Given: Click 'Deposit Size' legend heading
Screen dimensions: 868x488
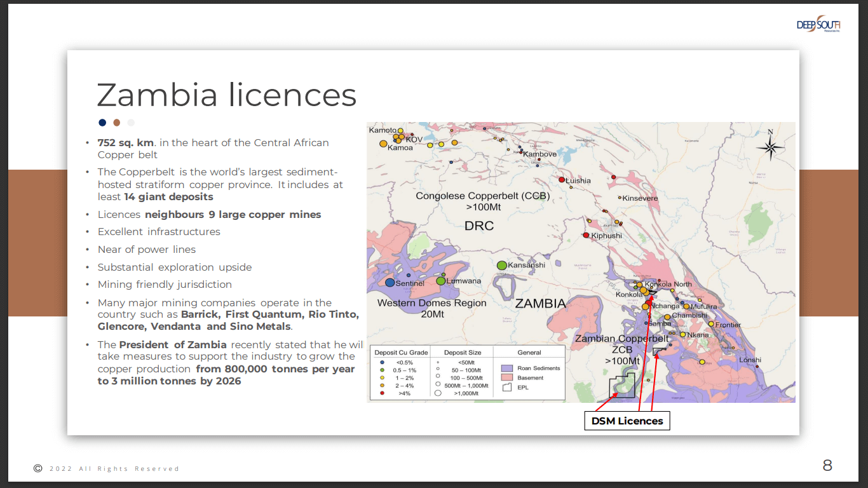Looking at the screenshot, I should (x=463, y=352).
